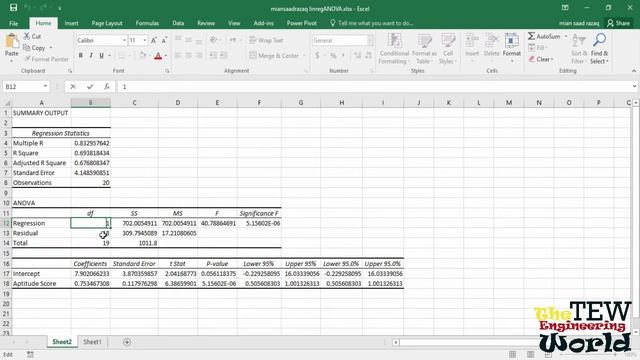Click the Percent Style icon
This screenshot has height=360, width=640.
(333, 56)
